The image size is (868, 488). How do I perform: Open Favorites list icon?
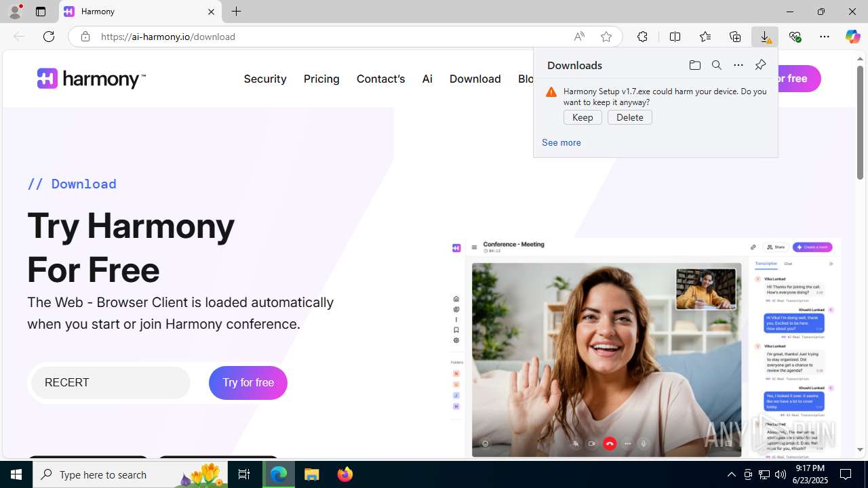tap(705, 37)
